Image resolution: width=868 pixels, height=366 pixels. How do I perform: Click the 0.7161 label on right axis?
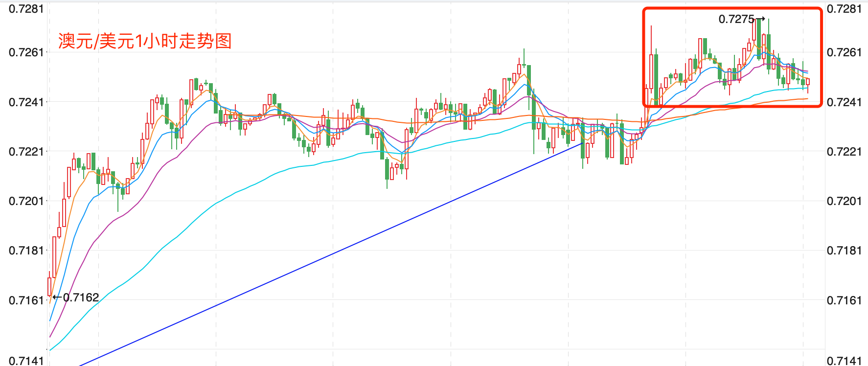tap(844, 300)
